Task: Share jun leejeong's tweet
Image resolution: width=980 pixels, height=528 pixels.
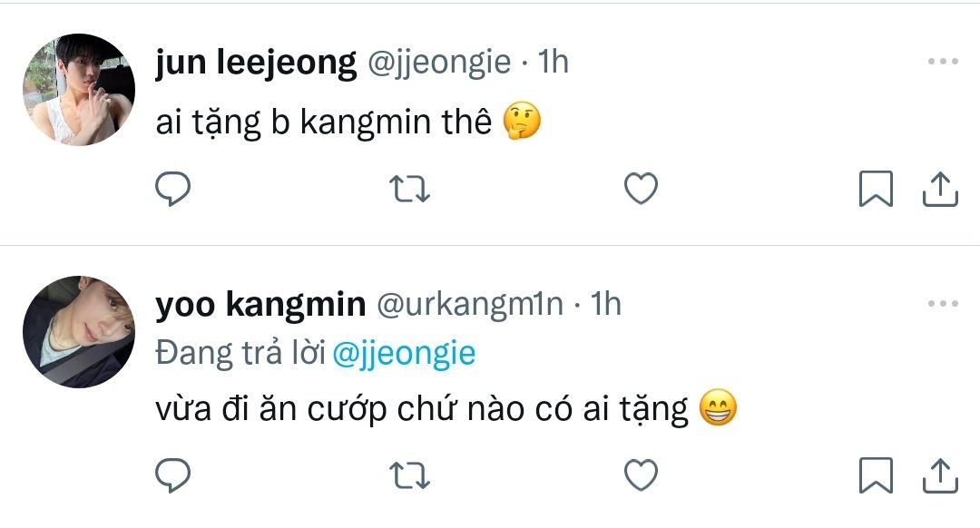Action: coord(941,189)
